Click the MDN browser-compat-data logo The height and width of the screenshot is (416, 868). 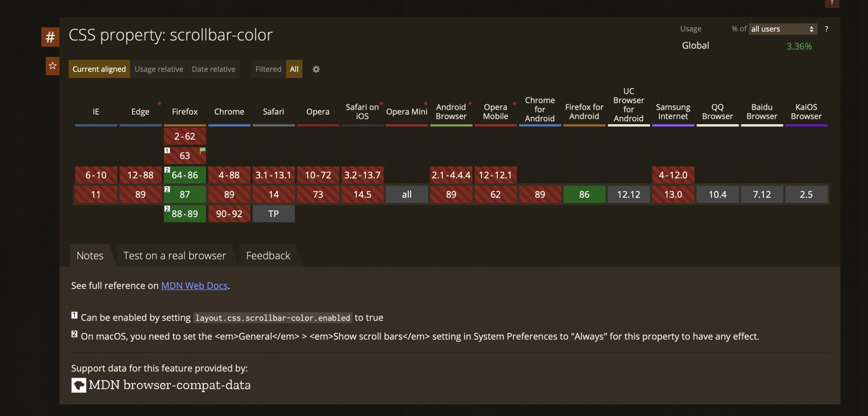(79, 385)
